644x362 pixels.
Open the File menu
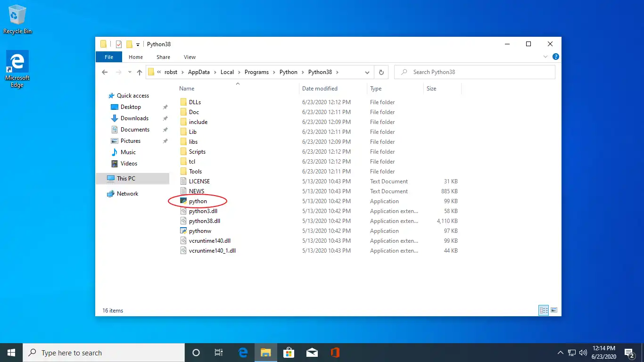pyautogui.click(x=108, y=57)
